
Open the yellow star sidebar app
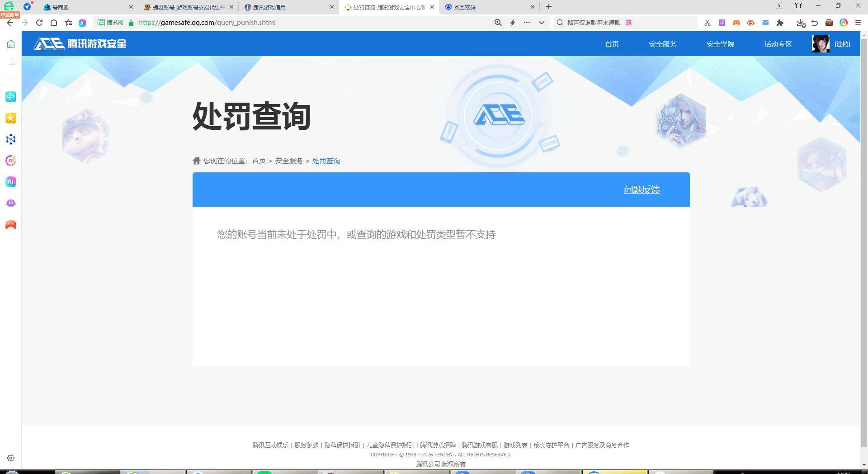click(11, 118)
